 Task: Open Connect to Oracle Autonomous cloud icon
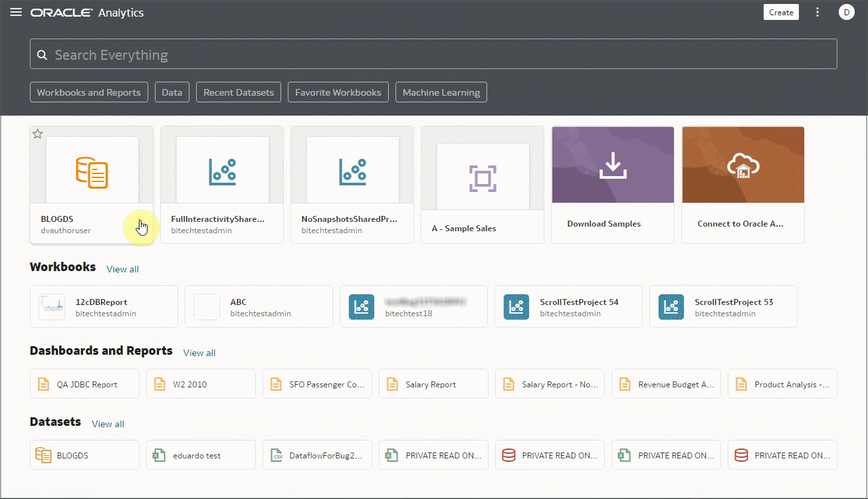tap(742, 164)
